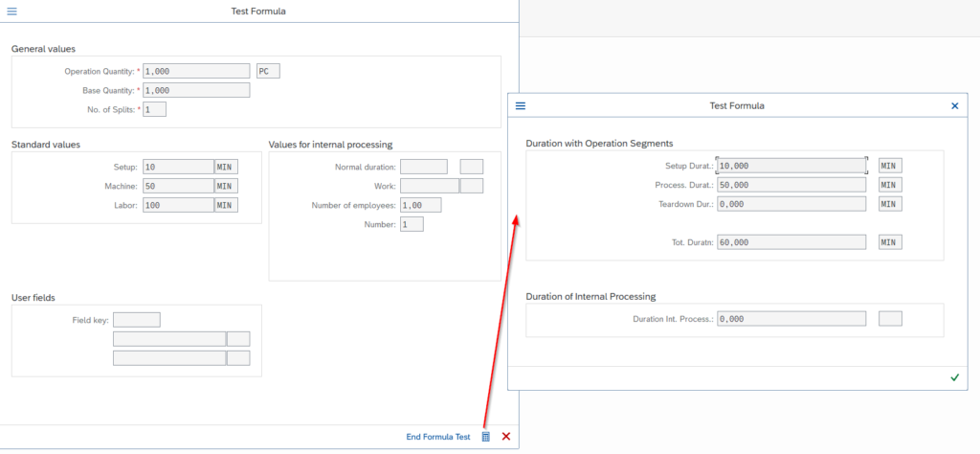Click the User fields heading

[33, 298]
